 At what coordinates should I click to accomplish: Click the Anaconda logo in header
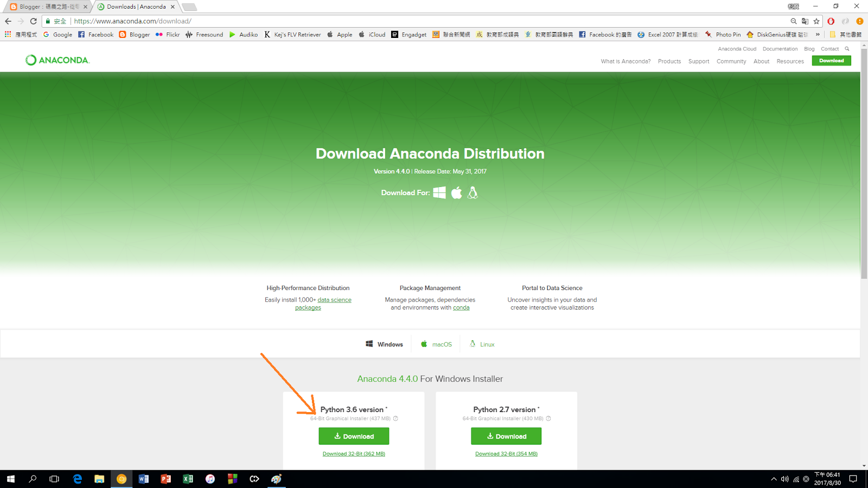[x=57, y=60]
